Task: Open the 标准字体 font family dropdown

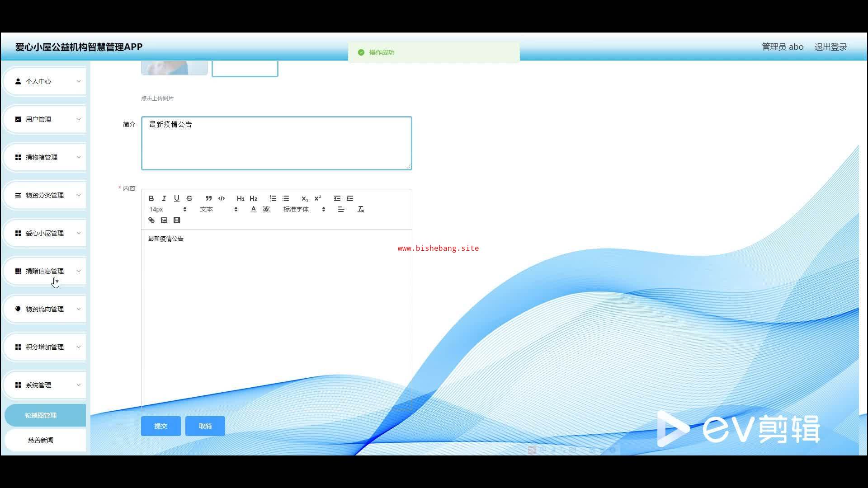Action: (x=304, y=209)
